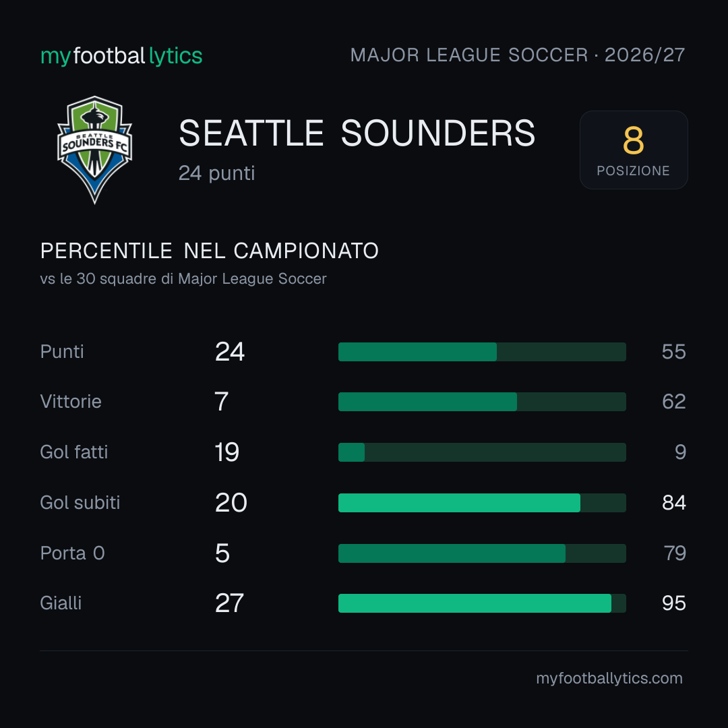Click the Seattle Sounders FC crest logo

pyautogui.click(x=95, y=150)
